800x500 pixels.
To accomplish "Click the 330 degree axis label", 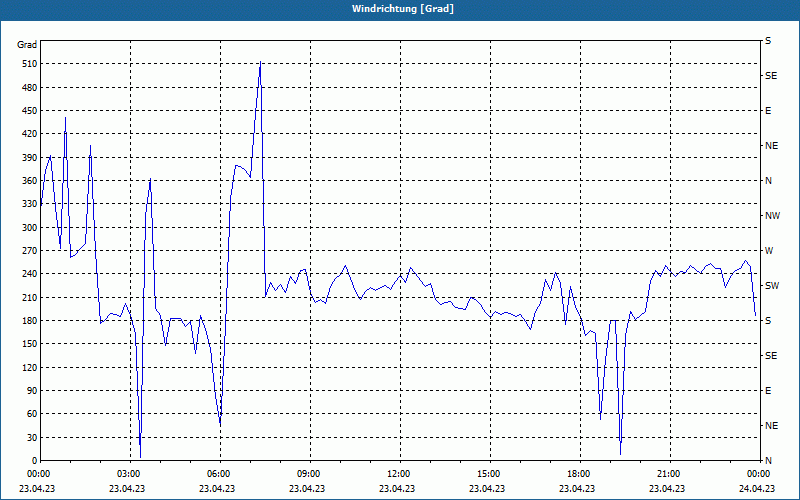I will point(31,204).
